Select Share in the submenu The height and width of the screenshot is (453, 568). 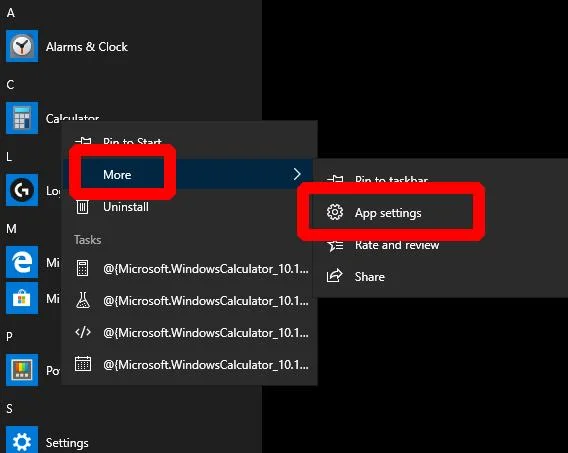click(369, 277)
